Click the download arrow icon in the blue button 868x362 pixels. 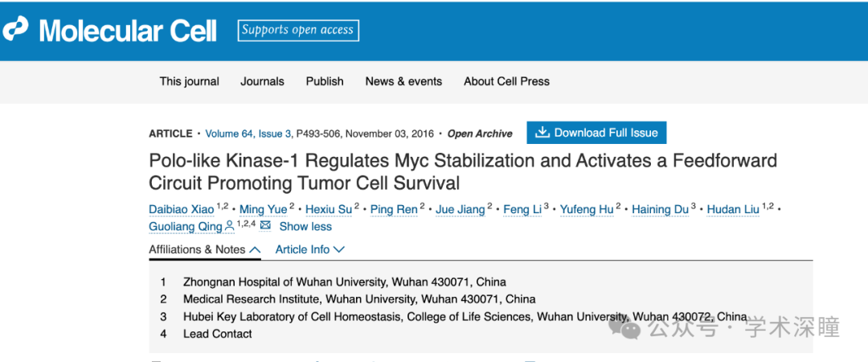click(x=542, y=133)
